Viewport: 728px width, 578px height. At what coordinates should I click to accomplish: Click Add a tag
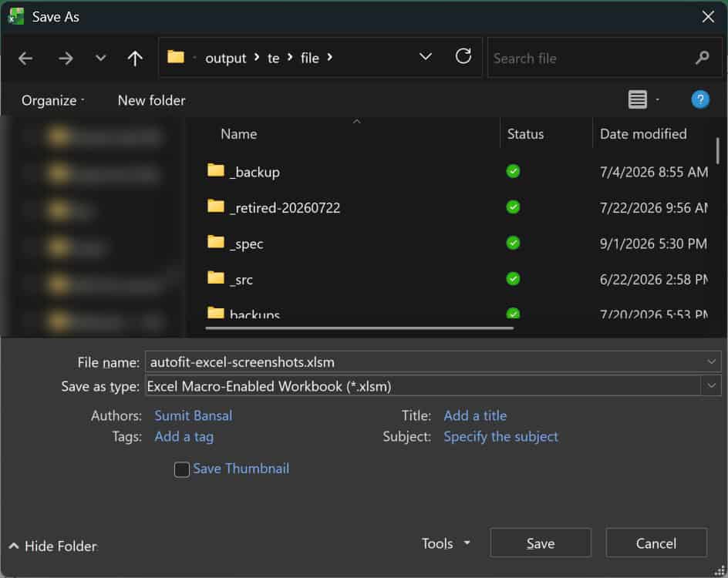point(184,437)
